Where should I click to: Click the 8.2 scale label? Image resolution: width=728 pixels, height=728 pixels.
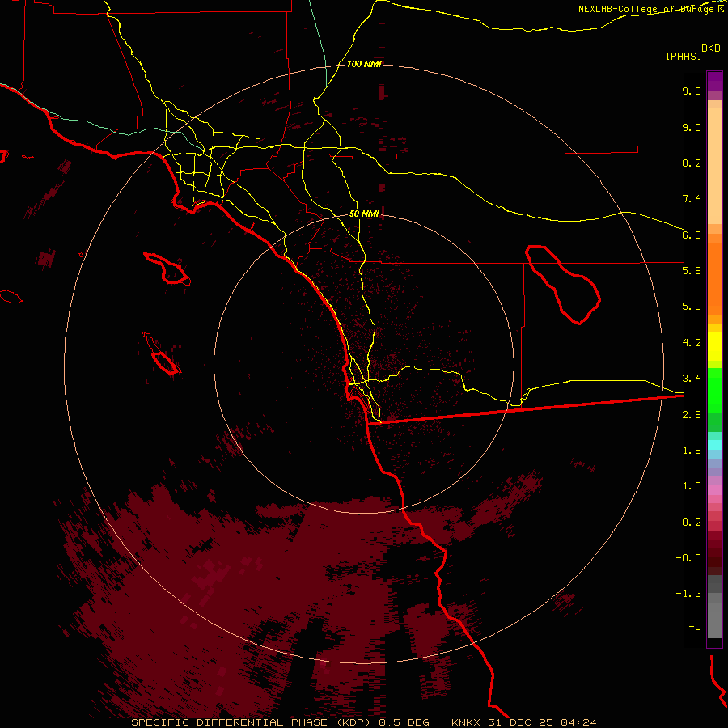692,163
